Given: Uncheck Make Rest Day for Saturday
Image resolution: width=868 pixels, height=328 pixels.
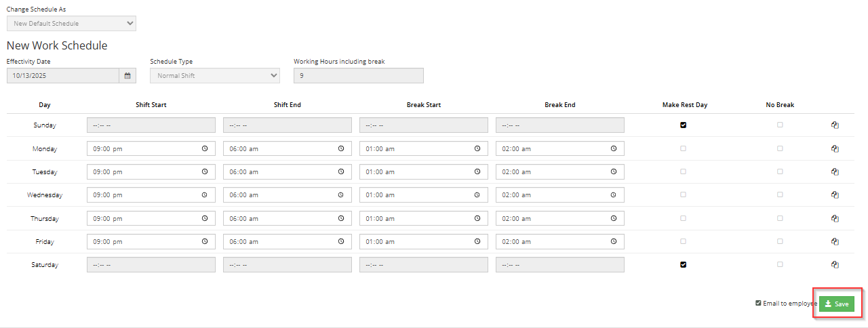Looking at the screenshot, I should tap(683, 265).
